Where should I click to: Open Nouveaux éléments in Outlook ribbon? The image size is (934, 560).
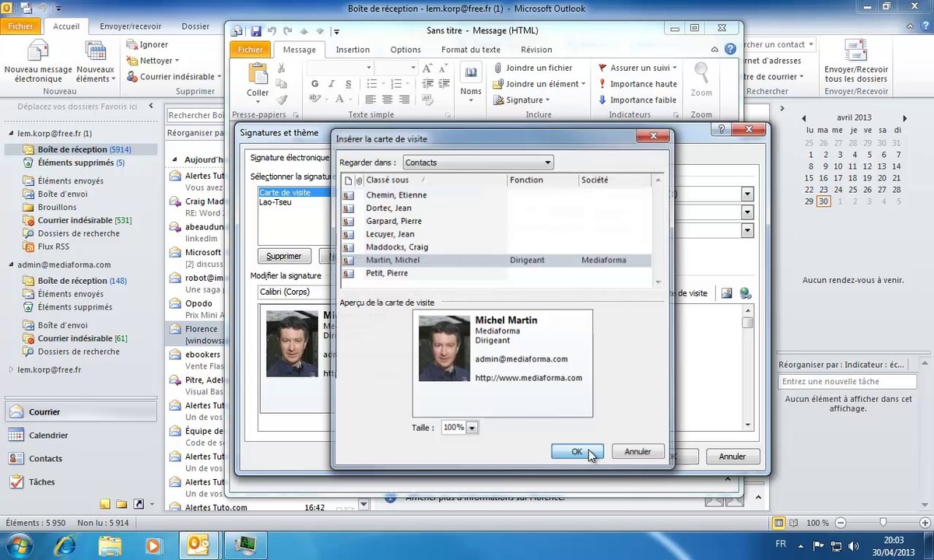point(95,62)
